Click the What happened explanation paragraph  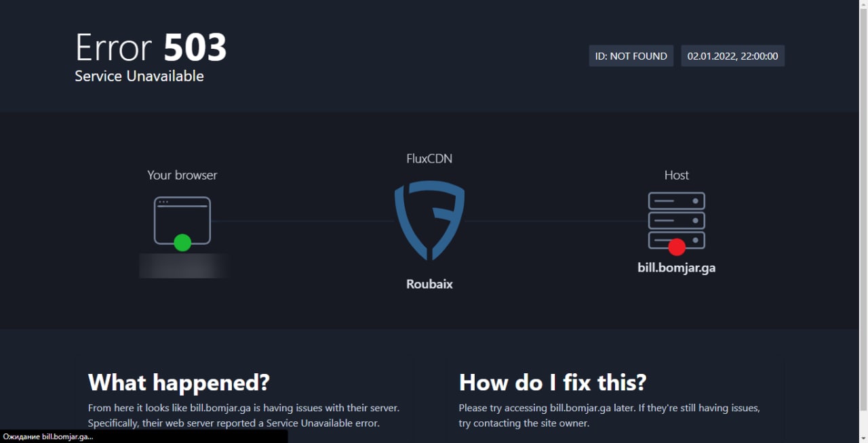click(x=243, y=415)
